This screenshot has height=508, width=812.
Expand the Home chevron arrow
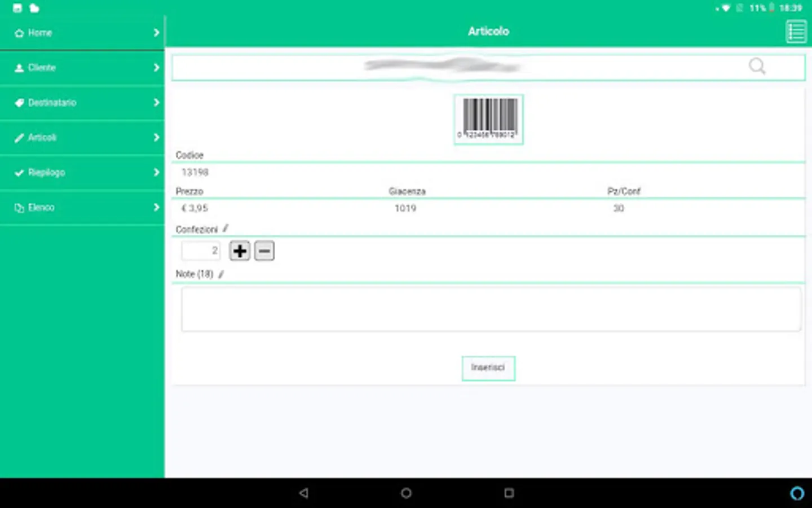pos(156,33)
